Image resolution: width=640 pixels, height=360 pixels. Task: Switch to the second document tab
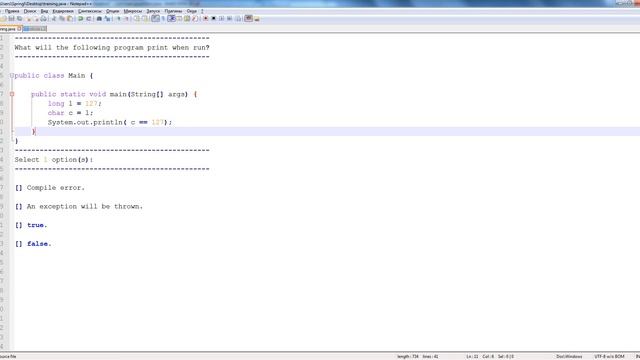[x=35, y=29]
